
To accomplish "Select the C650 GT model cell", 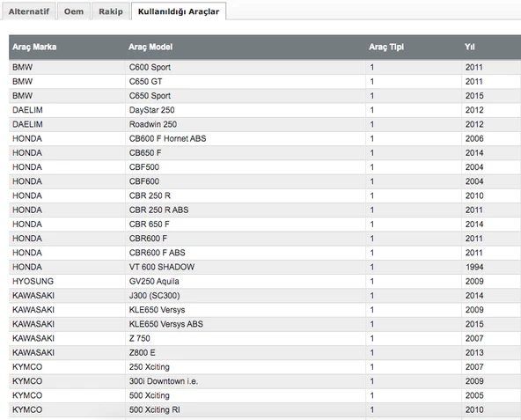I will 246,82.
